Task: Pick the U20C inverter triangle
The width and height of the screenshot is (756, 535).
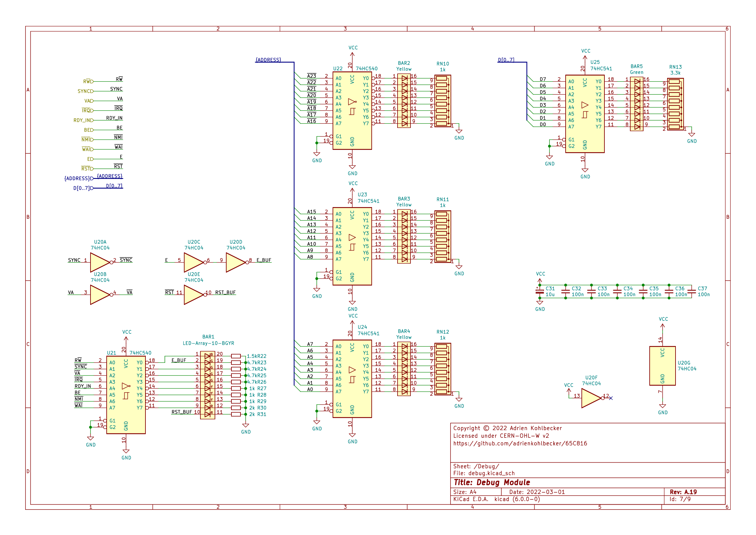Action: point(194,262)
